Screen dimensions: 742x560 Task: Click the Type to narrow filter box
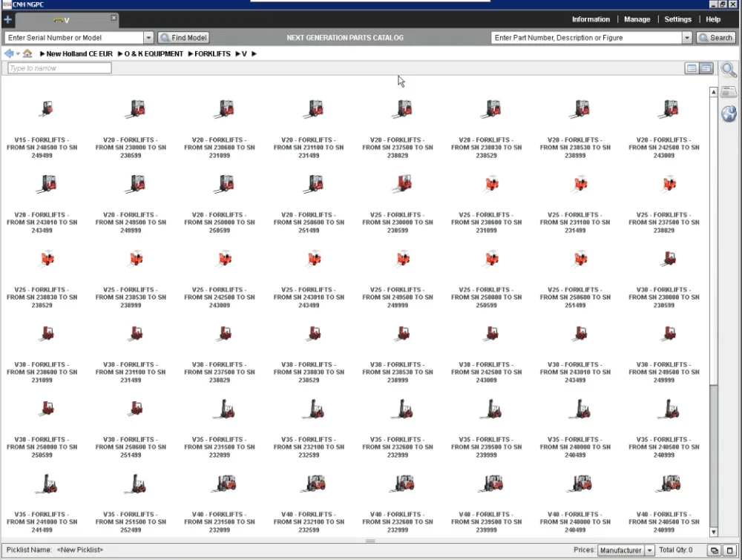(x=59, y=68)
